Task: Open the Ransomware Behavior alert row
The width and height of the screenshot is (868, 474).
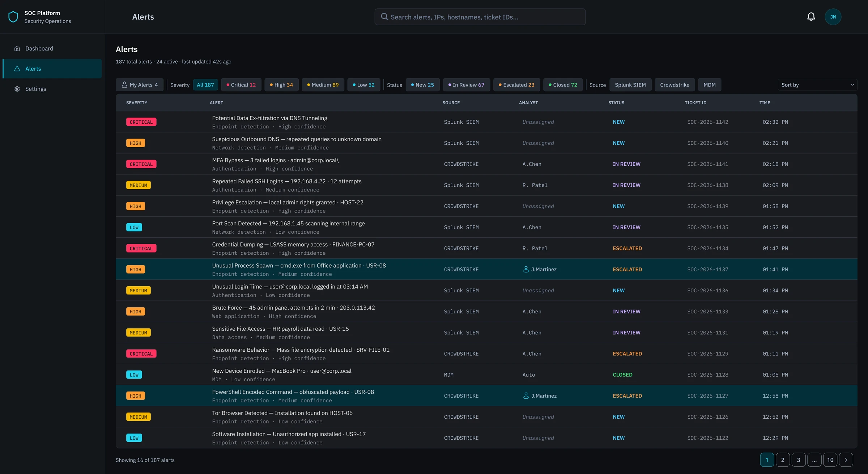Action: pyautogui.click(x=486, y=354)
